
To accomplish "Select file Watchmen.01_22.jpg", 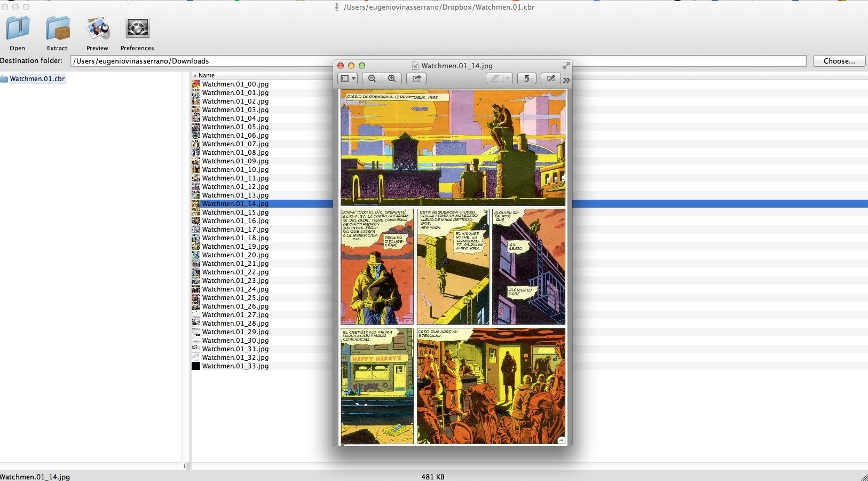I will (x=235, y=272).
